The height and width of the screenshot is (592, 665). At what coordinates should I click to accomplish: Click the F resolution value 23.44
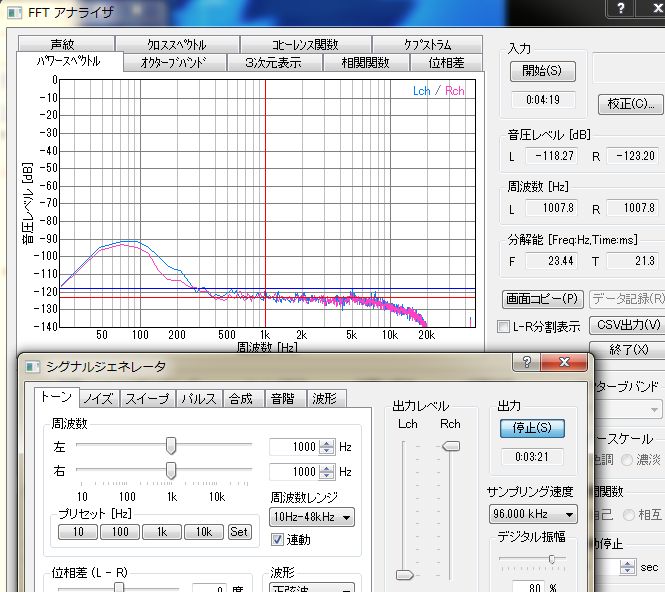[551, 260]
